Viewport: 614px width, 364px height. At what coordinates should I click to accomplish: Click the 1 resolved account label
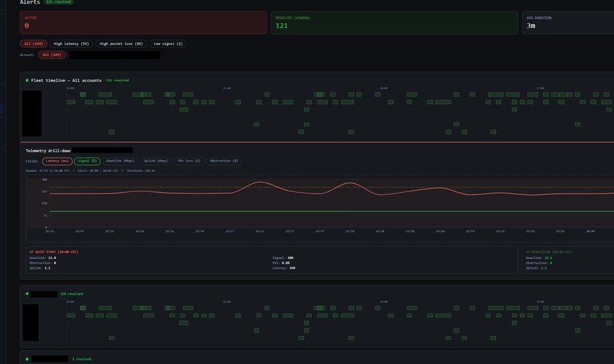click(81, 359)
